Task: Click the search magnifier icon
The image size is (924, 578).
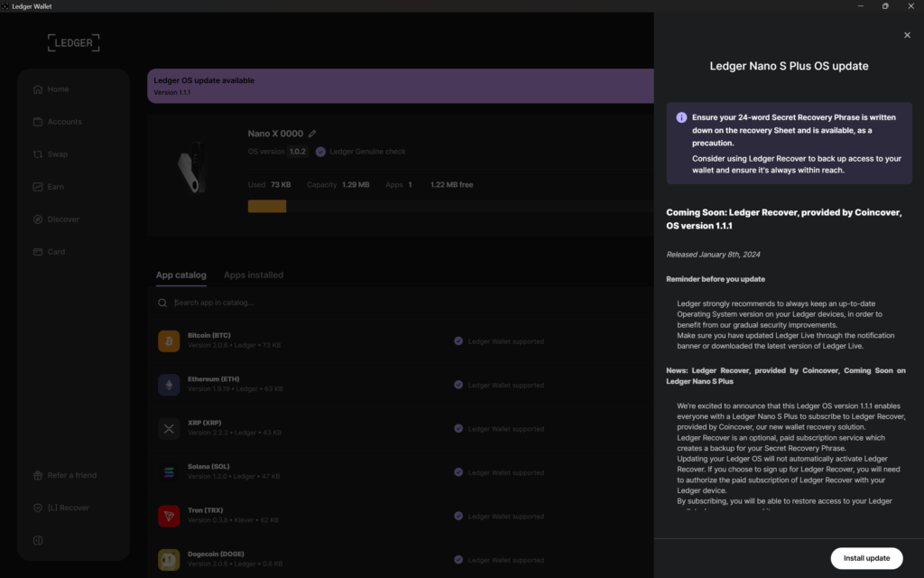Action: (x=162, y=303)
